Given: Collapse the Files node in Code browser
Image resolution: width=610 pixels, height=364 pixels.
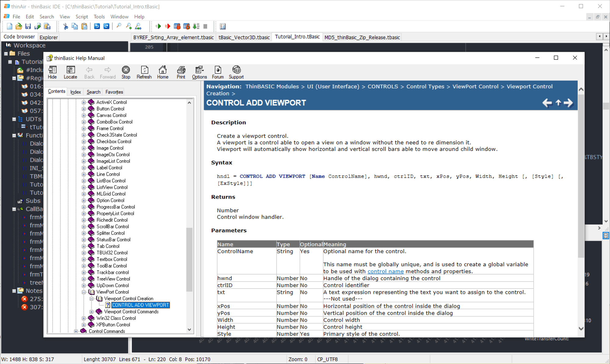Looking at the screenshot, I should tap(6, 54).
